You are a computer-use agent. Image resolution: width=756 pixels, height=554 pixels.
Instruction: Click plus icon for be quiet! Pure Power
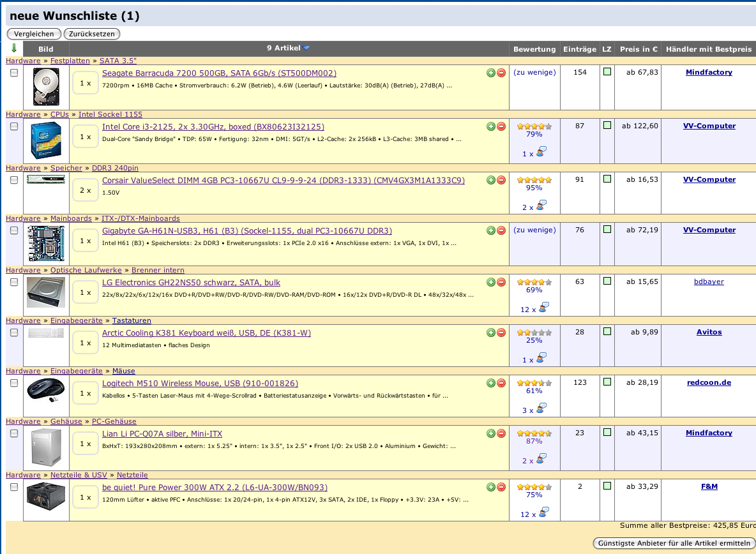coord(491,487)
